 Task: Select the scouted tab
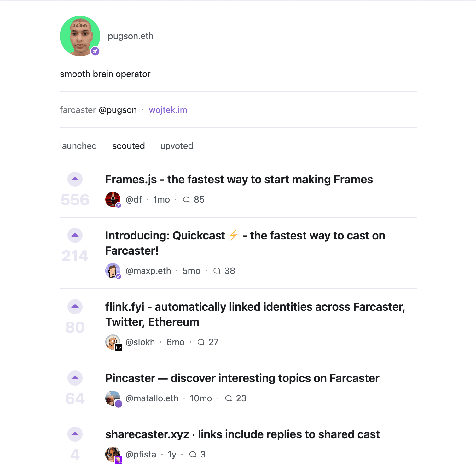click(x=129, y=146)
